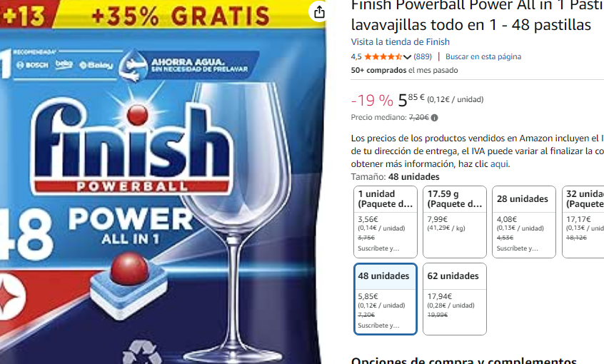604x364 pixels.
Task: Click Suscríbete y… in 48 unidades option
Action: coord(378,325)
